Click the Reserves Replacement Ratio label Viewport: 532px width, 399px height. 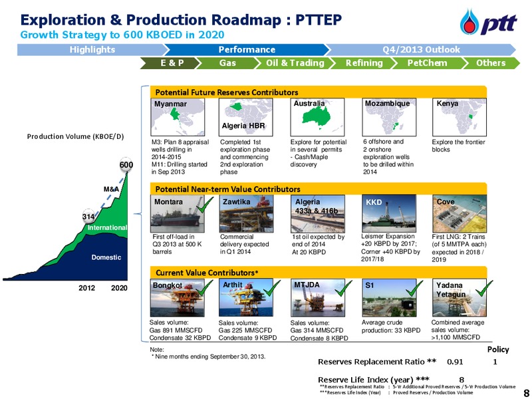click(x=377, y=362)
